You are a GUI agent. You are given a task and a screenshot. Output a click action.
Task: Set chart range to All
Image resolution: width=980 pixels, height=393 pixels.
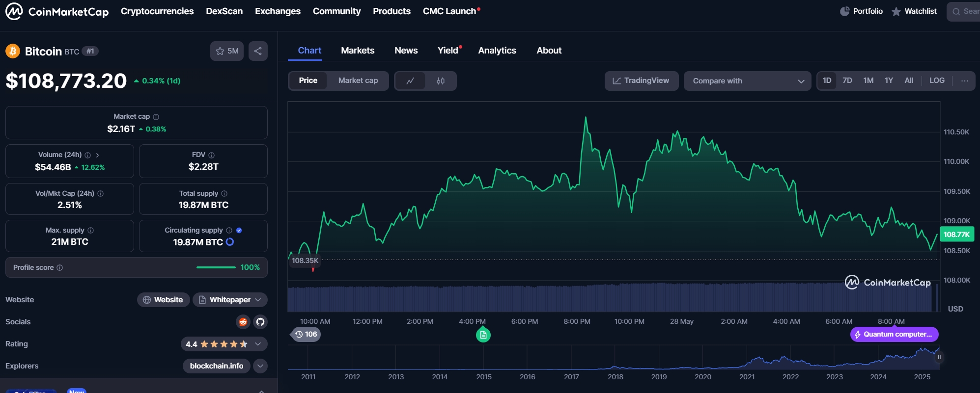click(x=909, y=81)
